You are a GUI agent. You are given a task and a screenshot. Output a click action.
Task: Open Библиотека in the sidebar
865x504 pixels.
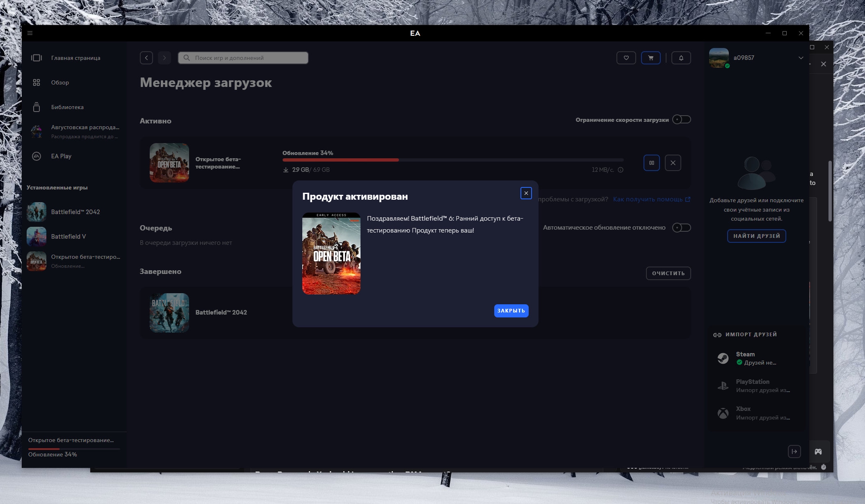[x=67, y=107]
